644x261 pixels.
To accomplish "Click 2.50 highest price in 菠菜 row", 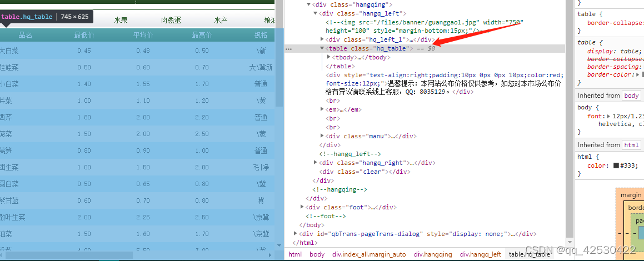I will [202, 134].
